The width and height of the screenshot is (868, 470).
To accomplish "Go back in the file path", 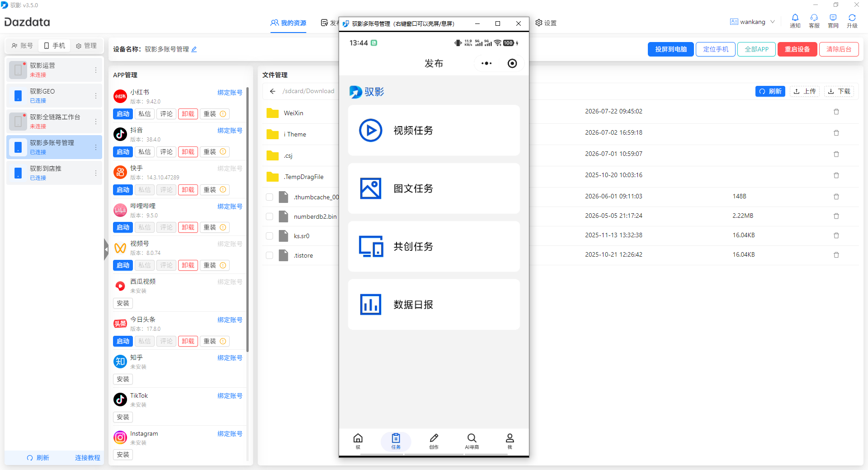I will click(x=273, y=91).
